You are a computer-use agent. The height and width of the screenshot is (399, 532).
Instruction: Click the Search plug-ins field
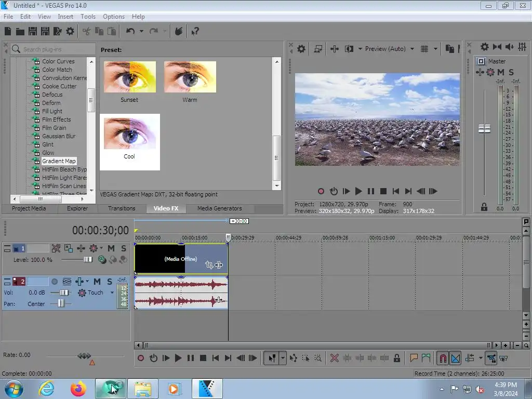coord(54,49)
